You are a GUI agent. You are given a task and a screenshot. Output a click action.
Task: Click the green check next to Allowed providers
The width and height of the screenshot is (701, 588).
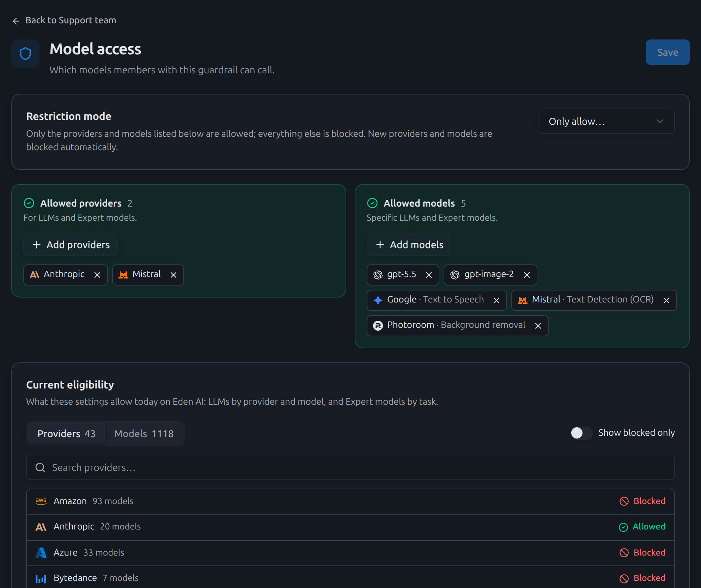(x=29, y=203)
